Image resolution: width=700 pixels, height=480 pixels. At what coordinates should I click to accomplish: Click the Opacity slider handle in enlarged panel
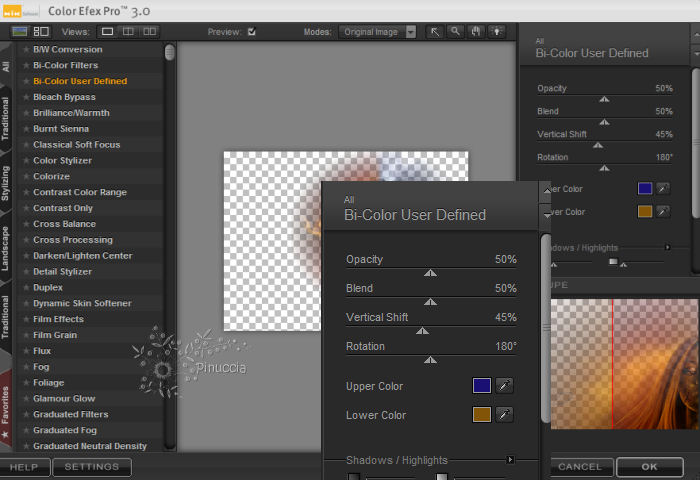click(430, 273)
